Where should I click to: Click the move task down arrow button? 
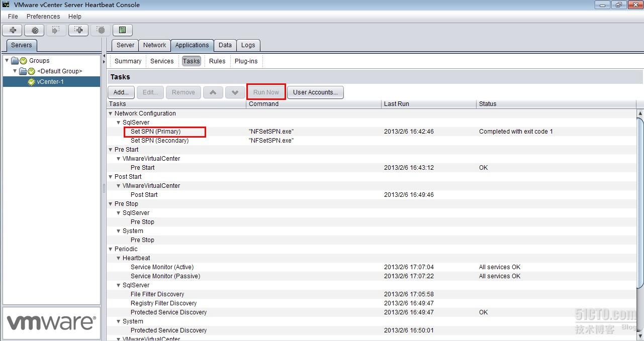coord(235,92)
